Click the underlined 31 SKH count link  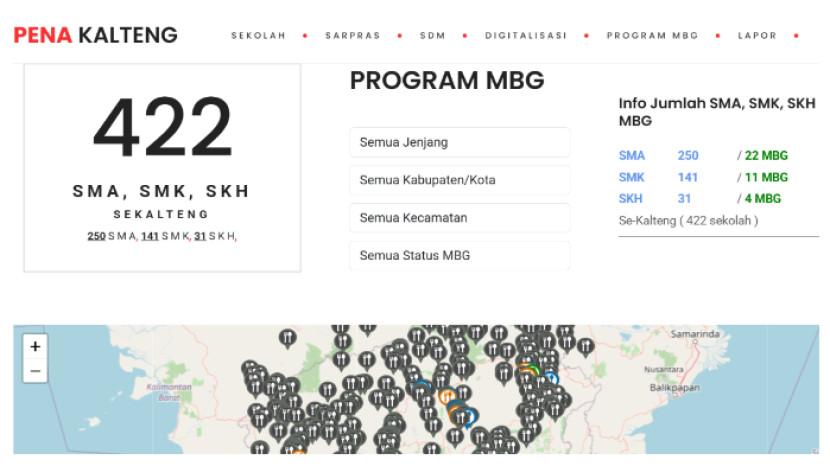(200, 236)
